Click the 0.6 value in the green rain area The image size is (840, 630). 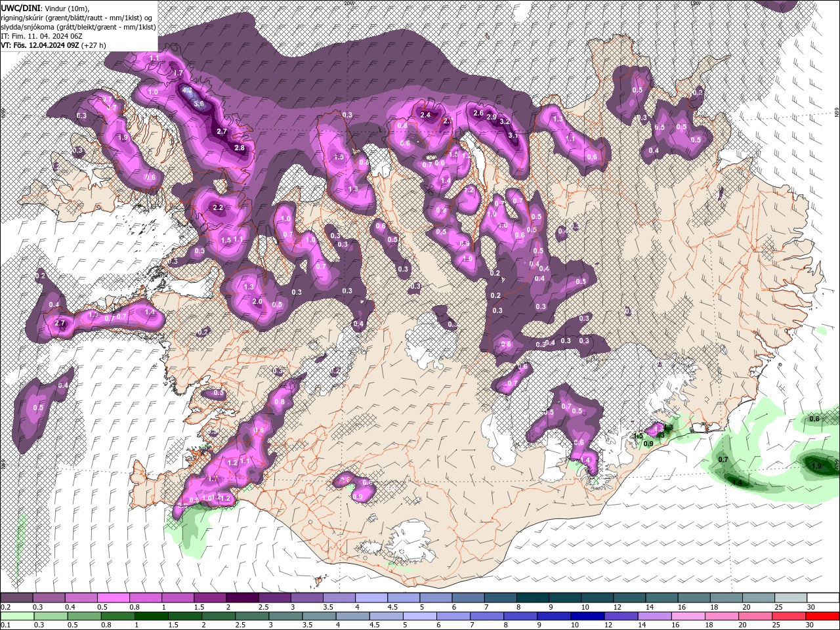click(814, 418)
